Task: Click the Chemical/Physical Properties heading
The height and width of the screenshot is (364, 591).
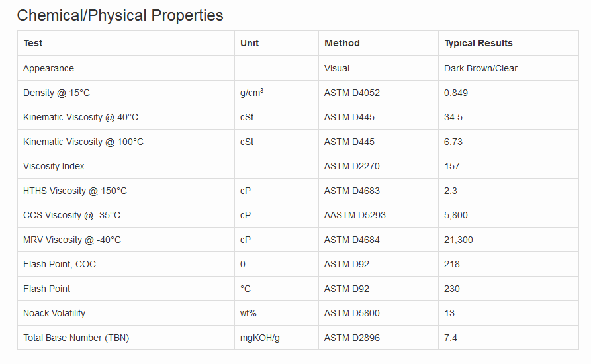Action: click(x=120, y=15)
